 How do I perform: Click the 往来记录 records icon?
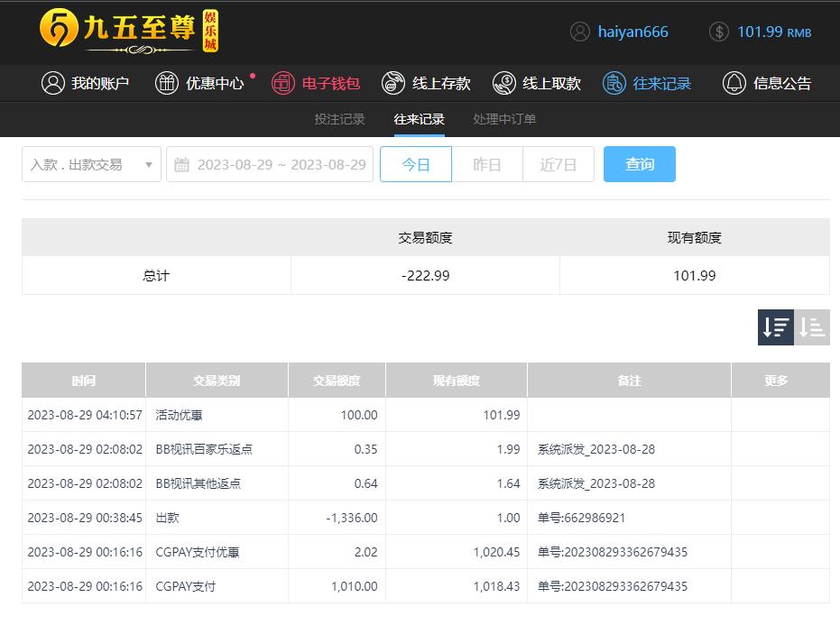pos(614,83)
